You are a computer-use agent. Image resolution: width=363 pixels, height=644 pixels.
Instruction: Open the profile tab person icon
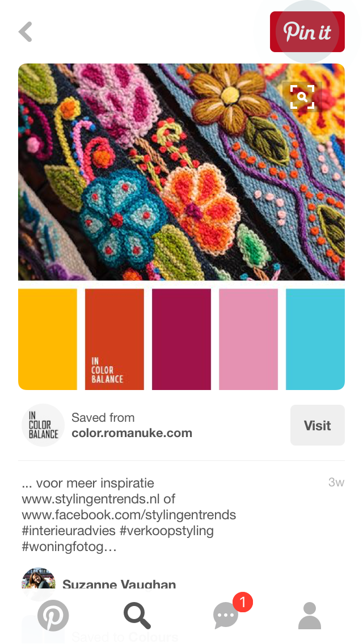tap(309, 615)
